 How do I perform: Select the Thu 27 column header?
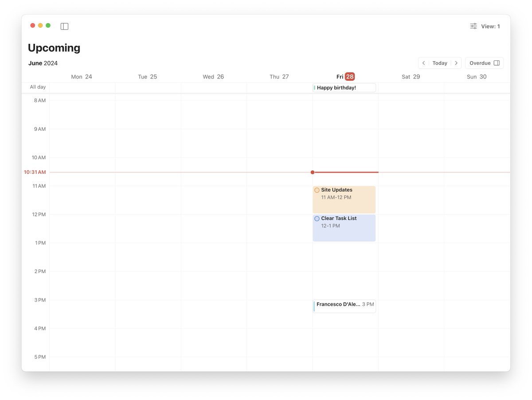point(279,76)
